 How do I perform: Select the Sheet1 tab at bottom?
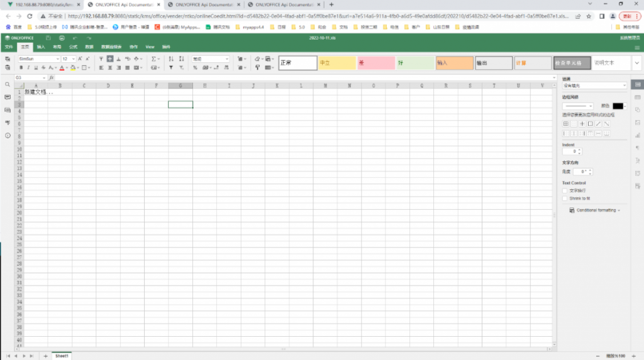point(62,356)
